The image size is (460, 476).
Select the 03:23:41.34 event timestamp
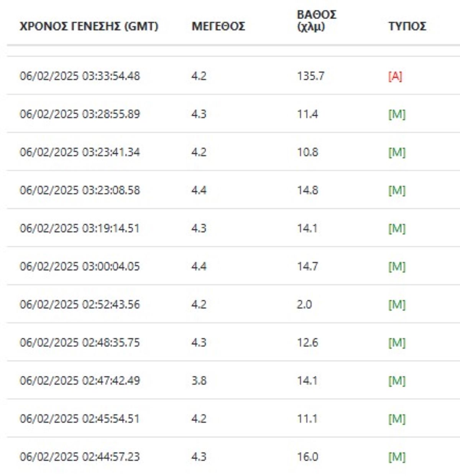pos(80,152)
